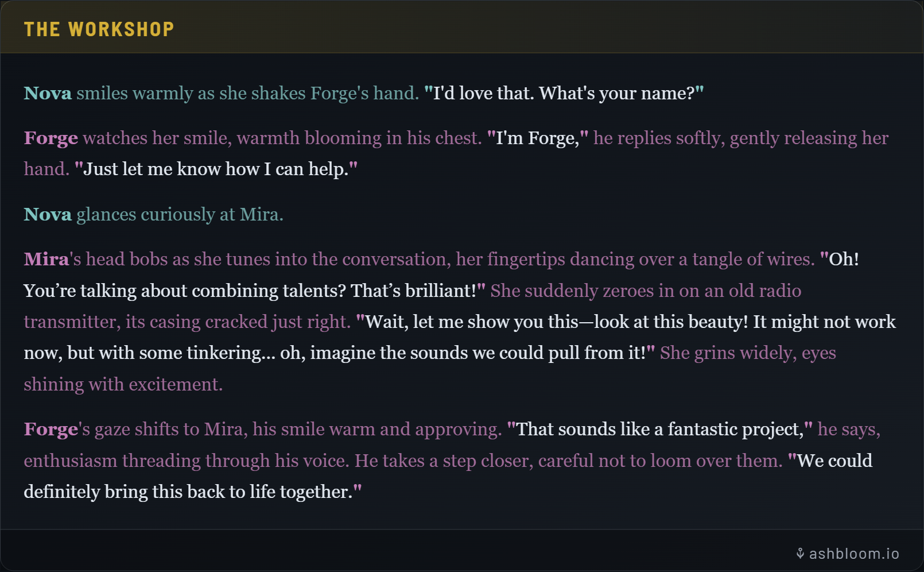The image size is (924, 572).
Task: Click the THE WORKSHOP header title
Action: click(99, 29)
